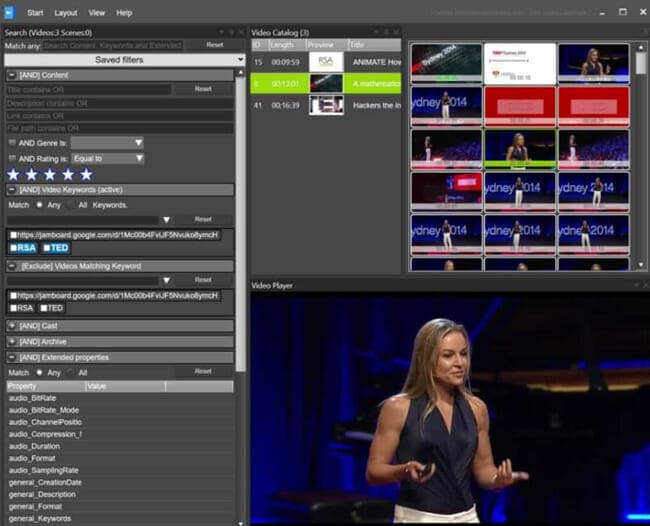Click Reset next to Match any field

[x=215, y=45]
